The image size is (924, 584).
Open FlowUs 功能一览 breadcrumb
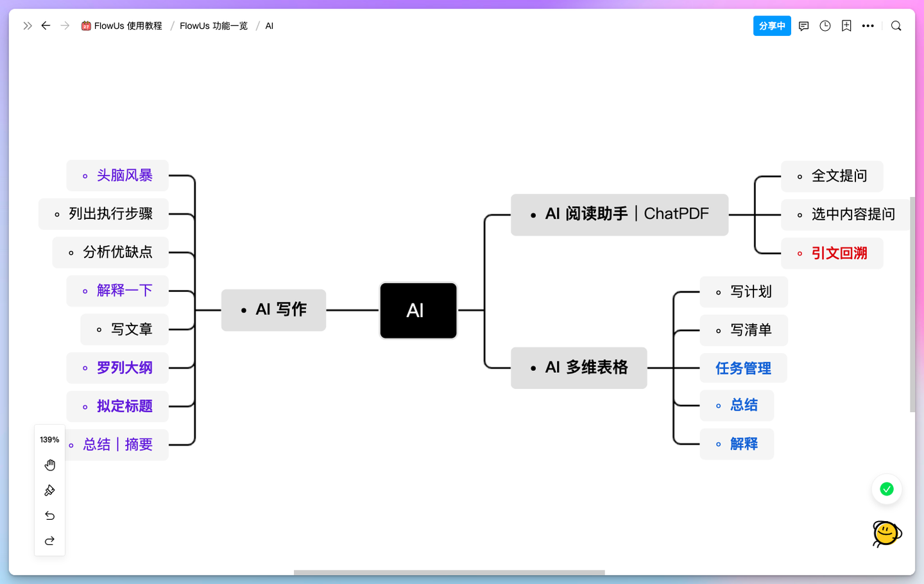pyautogui.click(x=212, y=26)
